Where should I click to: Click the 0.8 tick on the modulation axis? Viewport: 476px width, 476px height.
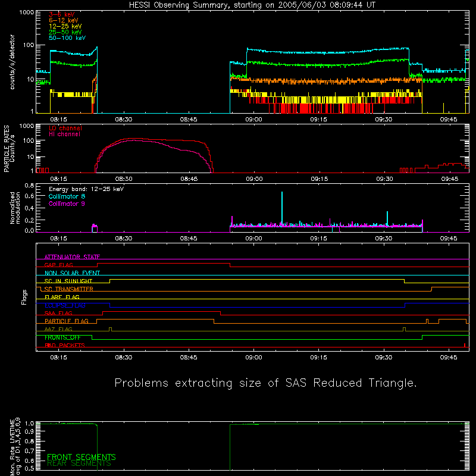(29, 185)
